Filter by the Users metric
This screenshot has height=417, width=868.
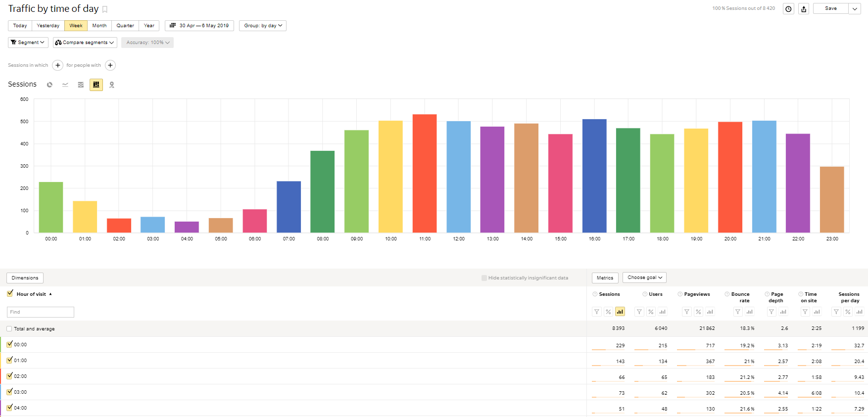[639, 312]
